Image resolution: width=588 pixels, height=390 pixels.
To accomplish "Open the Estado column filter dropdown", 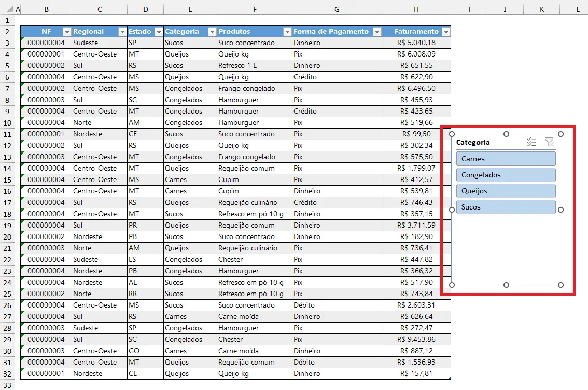I will (x=159, y=32).
